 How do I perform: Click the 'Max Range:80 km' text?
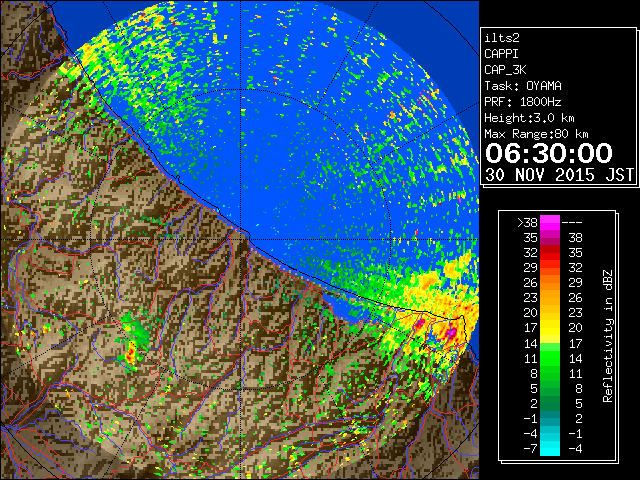tap(536, 134)
